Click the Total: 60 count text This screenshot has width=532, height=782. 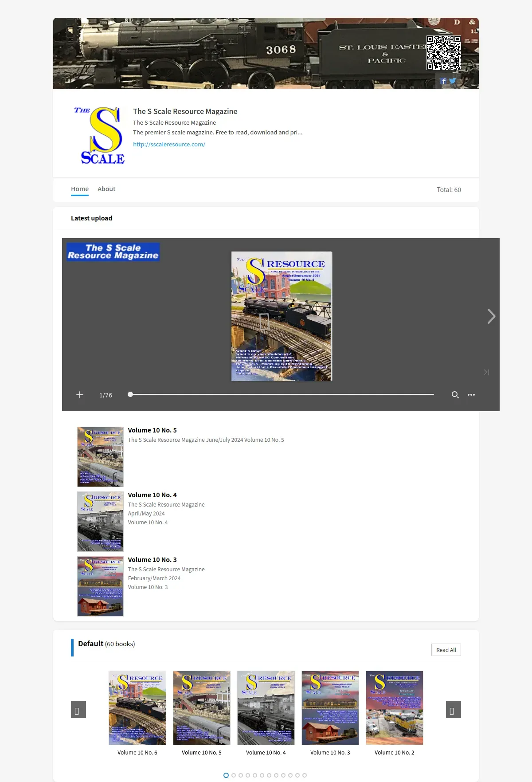[449, 190]
